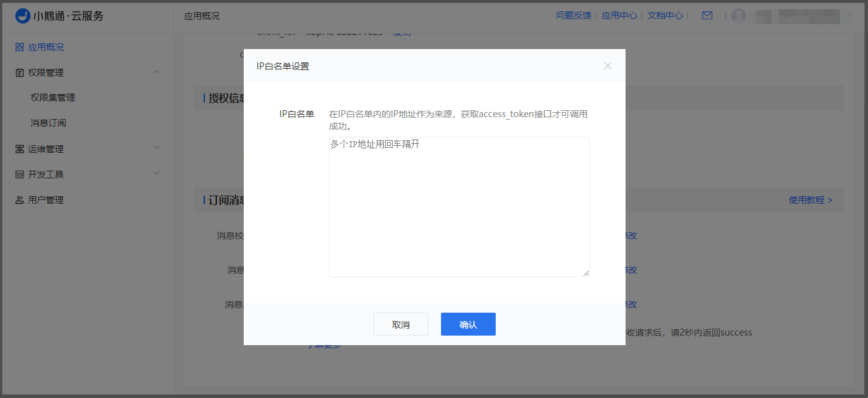Click the 取消 button
868x398 pixels.
401,324
